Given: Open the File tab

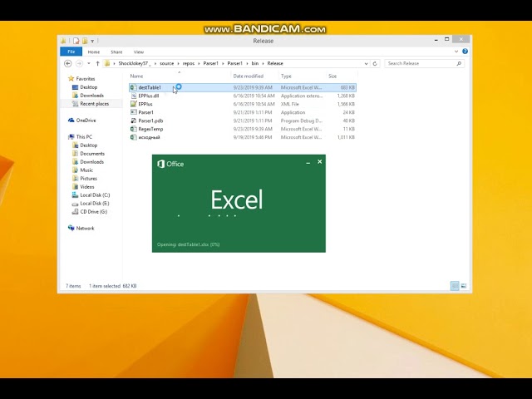Looking at the screenshot, I should point(71,52).
